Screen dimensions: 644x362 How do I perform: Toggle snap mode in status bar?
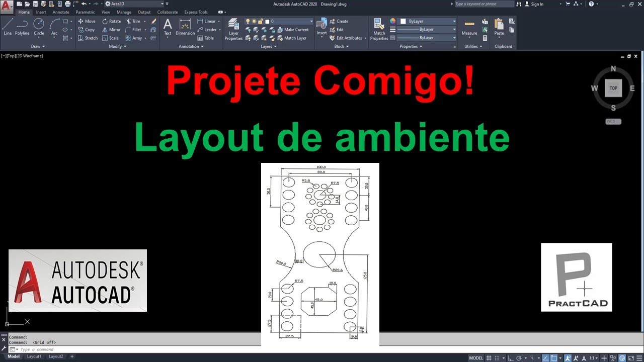[x=497, y=358]
